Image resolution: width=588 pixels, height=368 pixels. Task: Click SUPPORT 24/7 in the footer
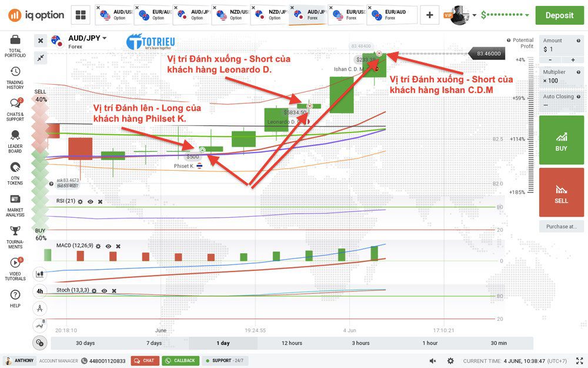coord(224,361)
